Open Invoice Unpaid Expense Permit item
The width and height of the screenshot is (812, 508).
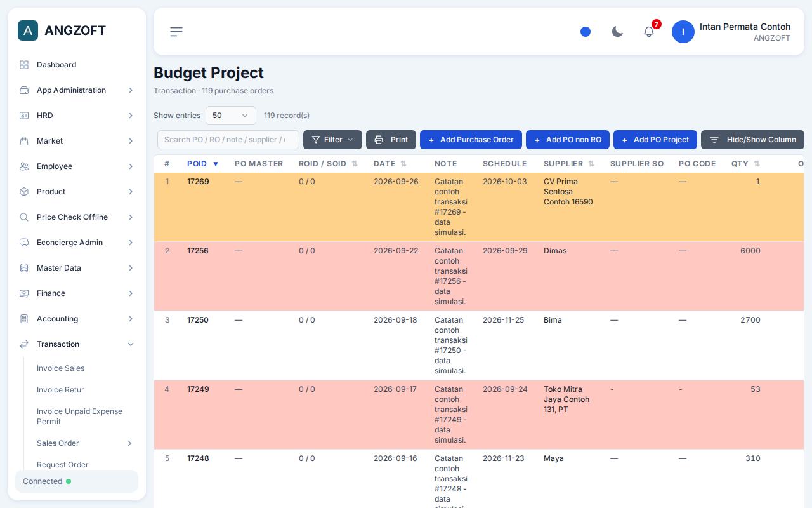coord(79,417)
